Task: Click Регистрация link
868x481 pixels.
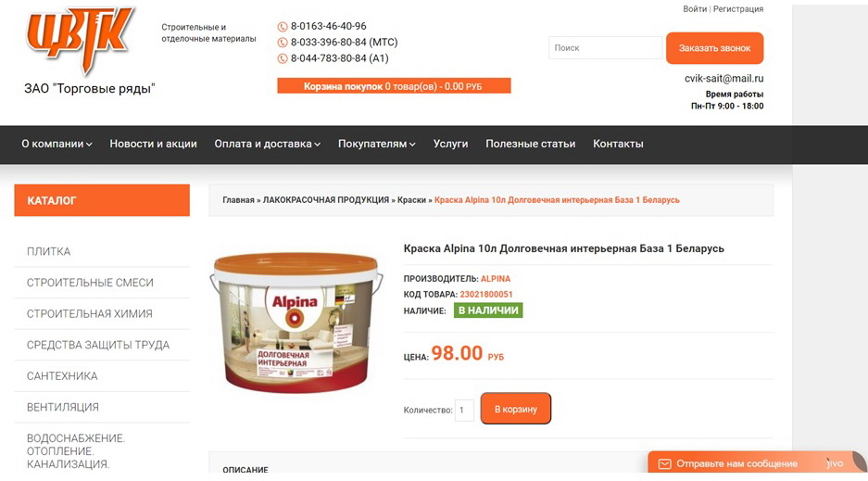Action: click(738, 9)
